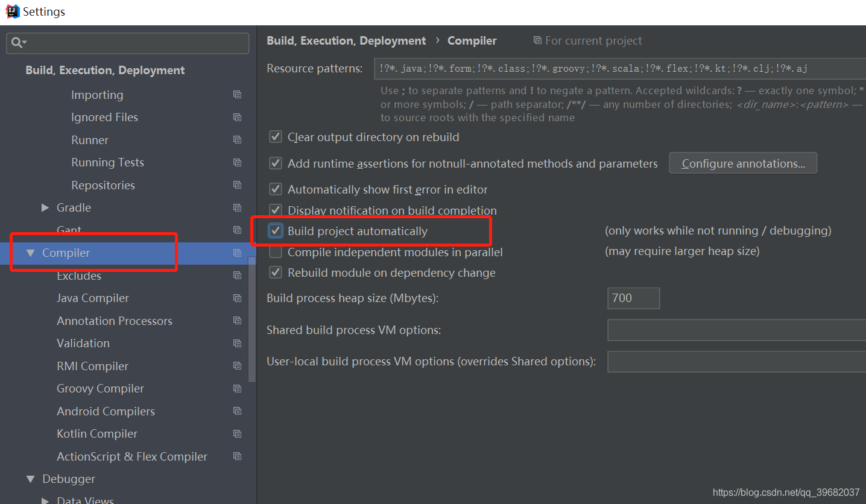Click the project-level icon beside Running Tests

(238, 162)
